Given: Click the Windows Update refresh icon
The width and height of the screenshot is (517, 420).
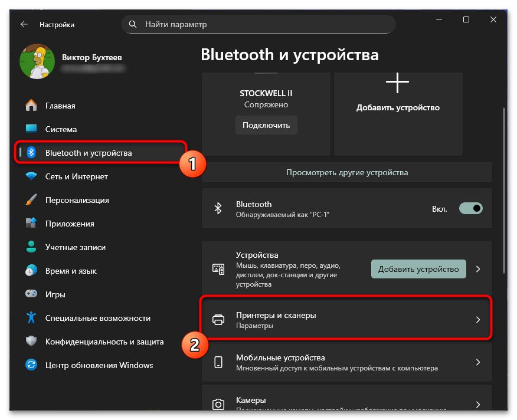Looking at the screenshot, I should (31, 365).
